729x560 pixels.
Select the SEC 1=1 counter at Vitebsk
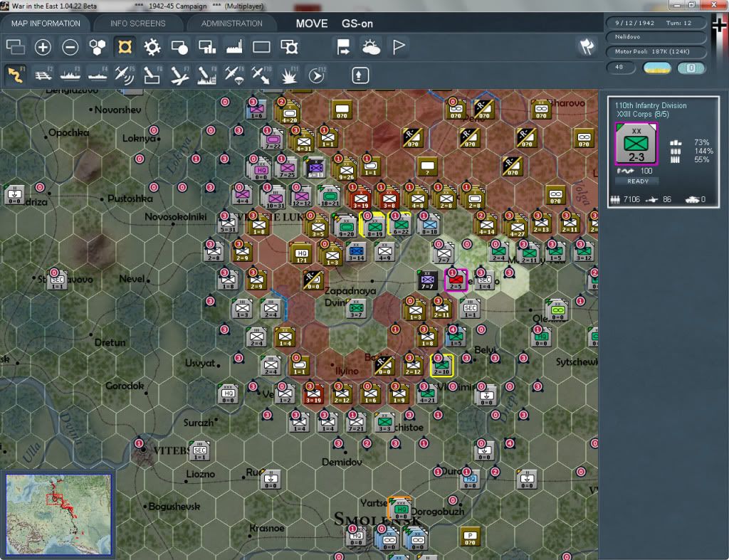tap(199, 451)
